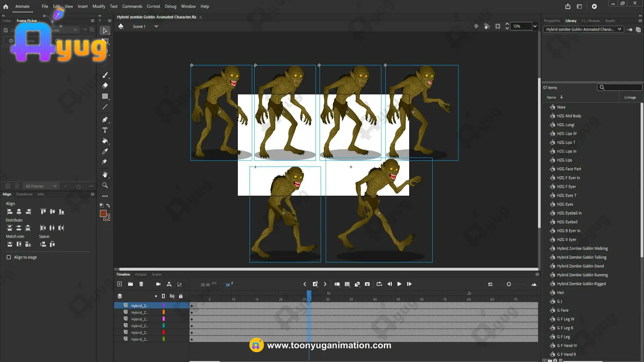Click the library search field

[x=622, y=87]
